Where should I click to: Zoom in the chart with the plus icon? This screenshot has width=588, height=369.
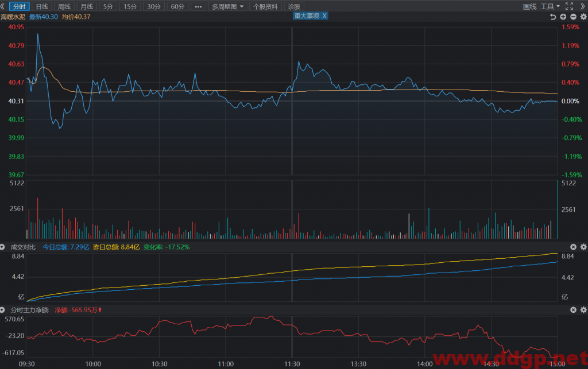point(563,17)
